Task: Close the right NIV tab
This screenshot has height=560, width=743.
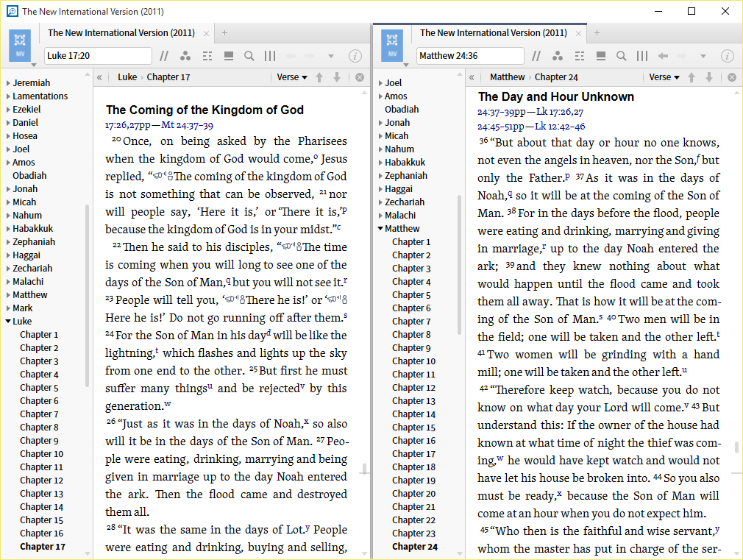Action: coord(578,33)
